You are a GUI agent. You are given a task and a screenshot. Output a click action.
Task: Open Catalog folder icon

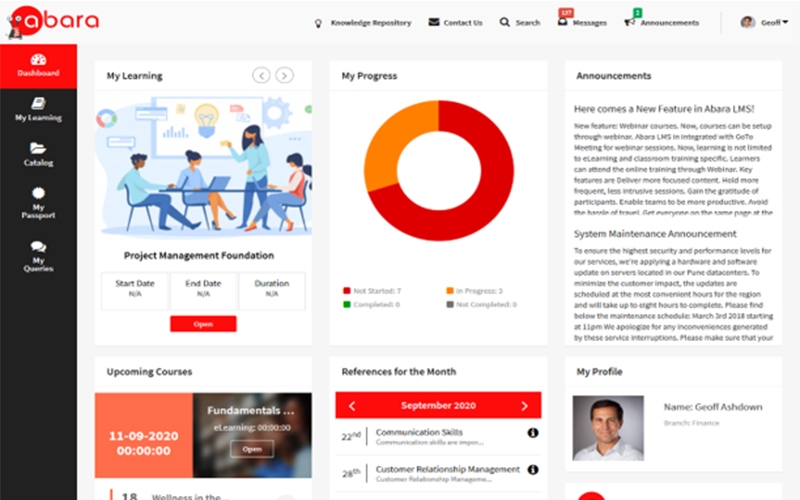click(38, 148)
